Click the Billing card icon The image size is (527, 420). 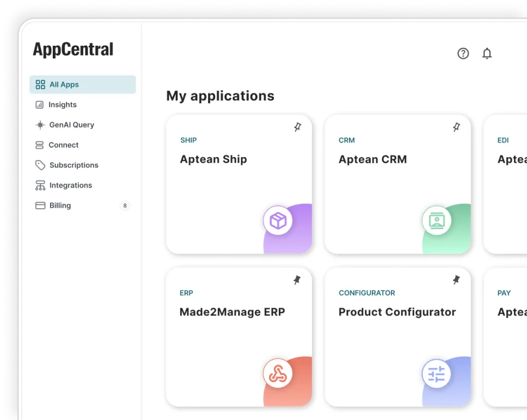pyautogui.click(x=40, y=206)
